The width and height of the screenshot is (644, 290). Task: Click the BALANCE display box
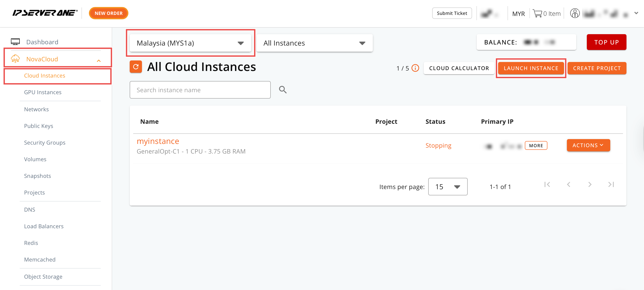[x=526, y=42]
